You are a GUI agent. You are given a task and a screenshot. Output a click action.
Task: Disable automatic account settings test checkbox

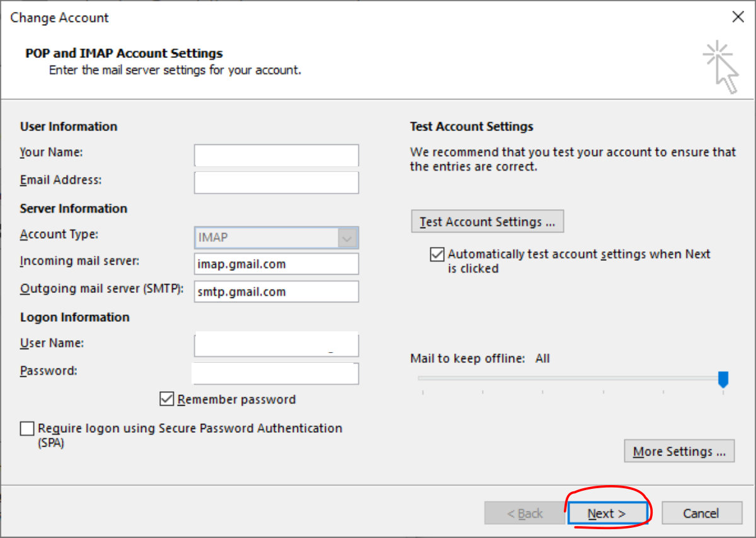click(437, 255)
